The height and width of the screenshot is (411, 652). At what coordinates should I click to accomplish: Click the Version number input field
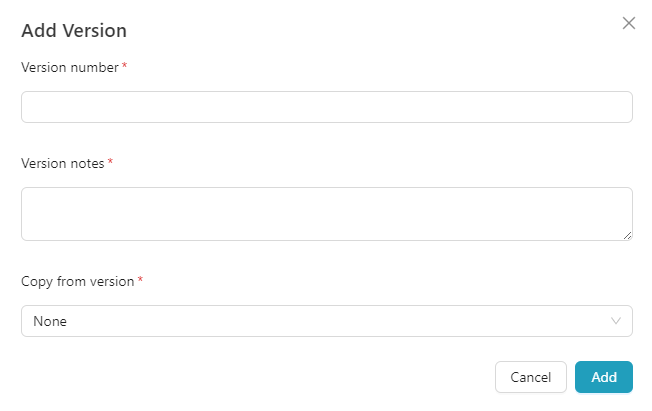[326, 107]
